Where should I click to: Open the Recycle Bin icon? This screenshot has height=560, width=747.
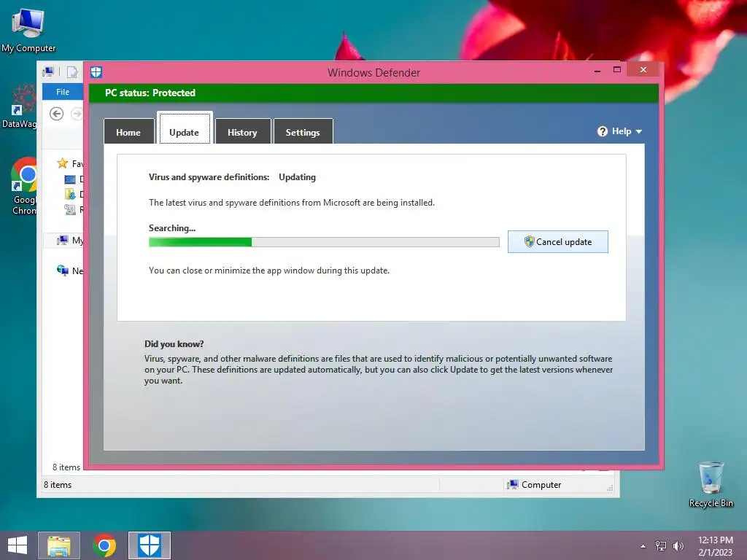(711, 484)
